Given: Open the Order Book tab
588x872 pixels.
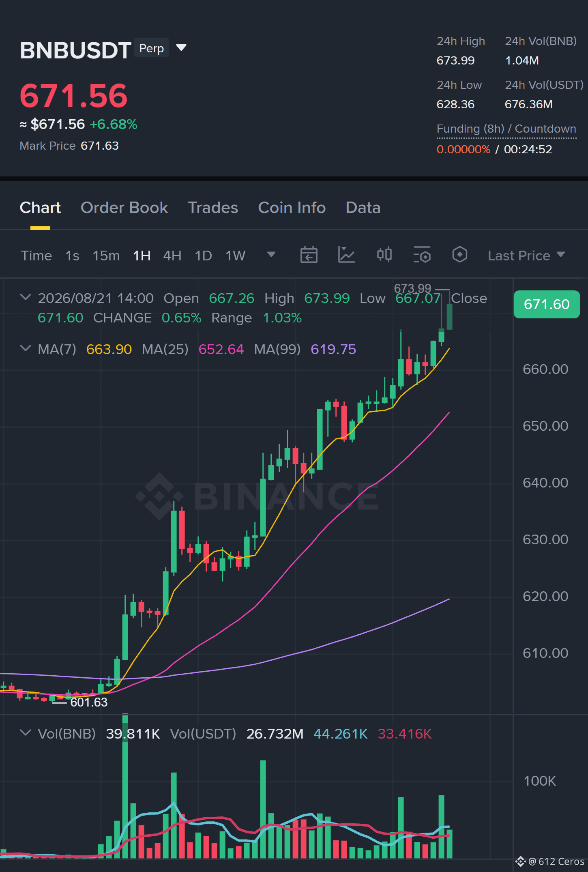Looking at the screenshot, I should [x=124, y=208].
